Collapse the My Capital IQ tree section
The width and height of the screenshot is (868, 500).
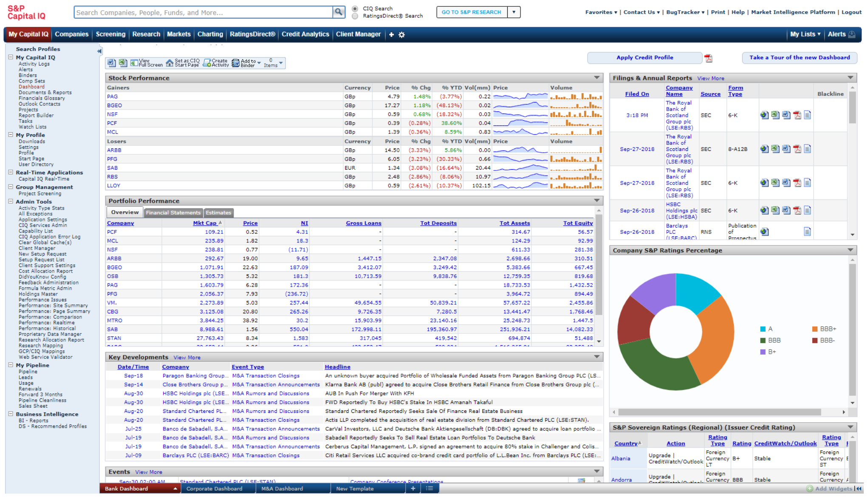pyautogui.click(x=11, y=57)
